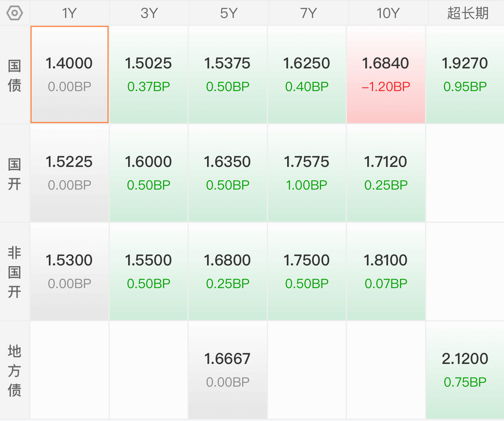Open 国债 1Y cell showing 1.4000

click(70, 75)
